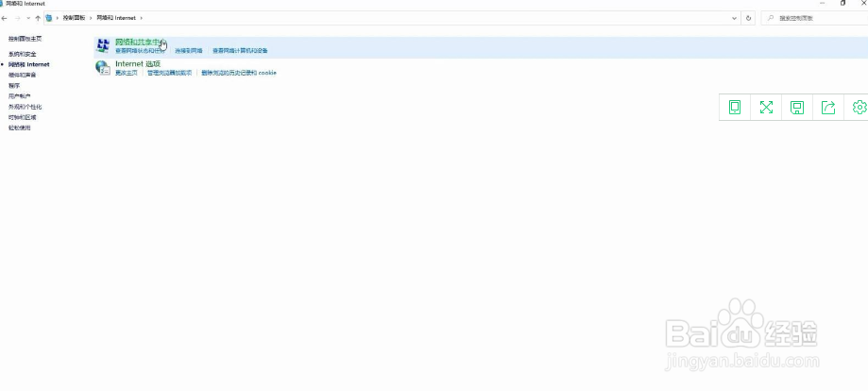Click 查看网络计算机和设备 link
Viewport: 868px width, 391px height.
240,50
